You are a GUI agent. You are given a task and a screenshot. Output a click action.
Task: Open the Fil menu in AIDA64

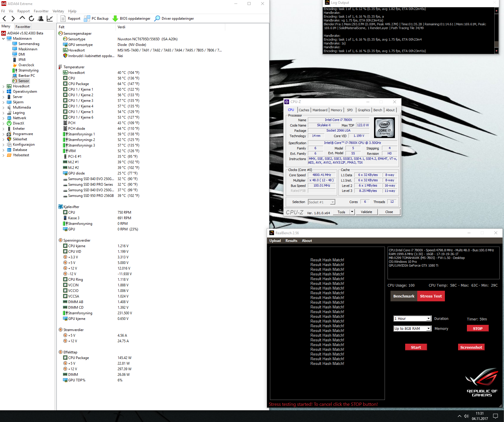[x=3, y=11]
